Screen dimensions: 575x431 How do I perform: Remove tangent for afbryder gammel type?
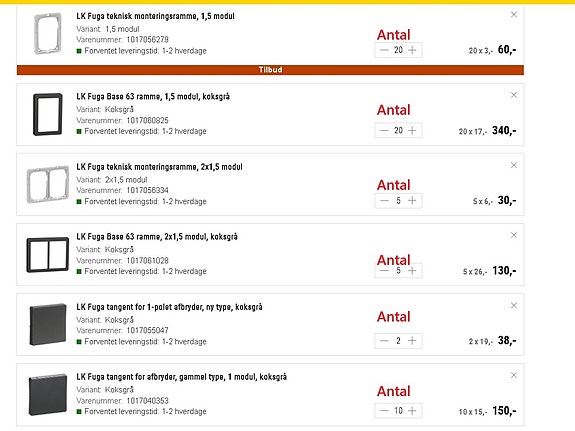tap(514, 375)
